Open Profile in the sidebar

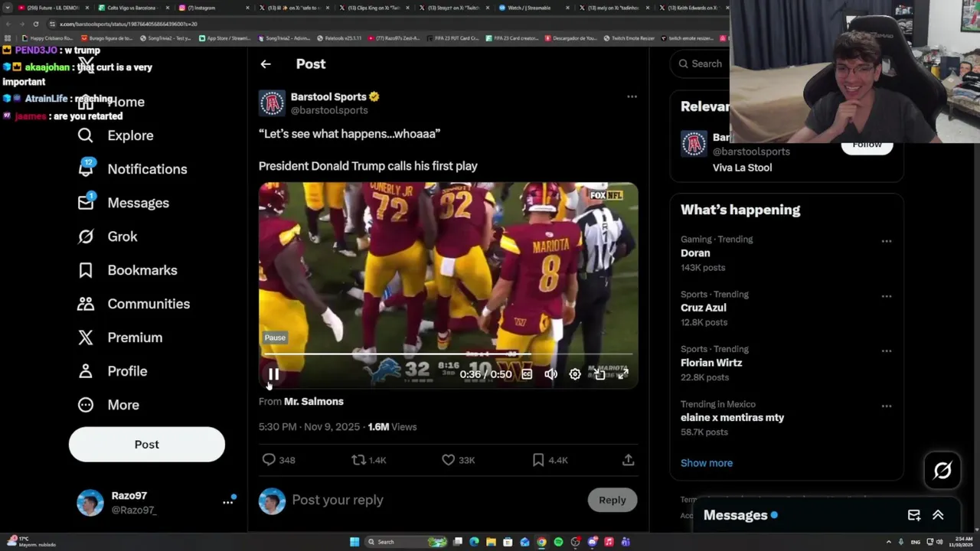[113, 371]
